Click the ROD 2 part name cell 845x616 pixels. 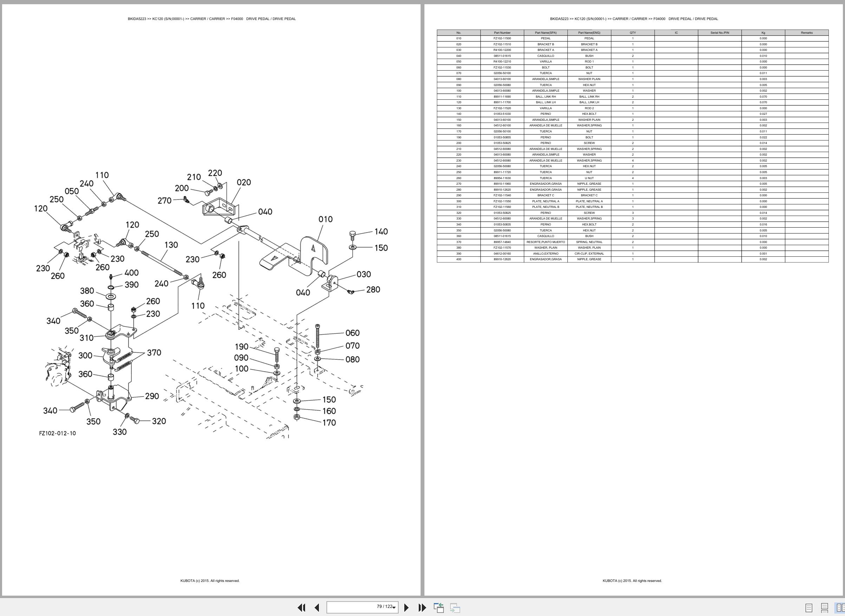point(589,108)
